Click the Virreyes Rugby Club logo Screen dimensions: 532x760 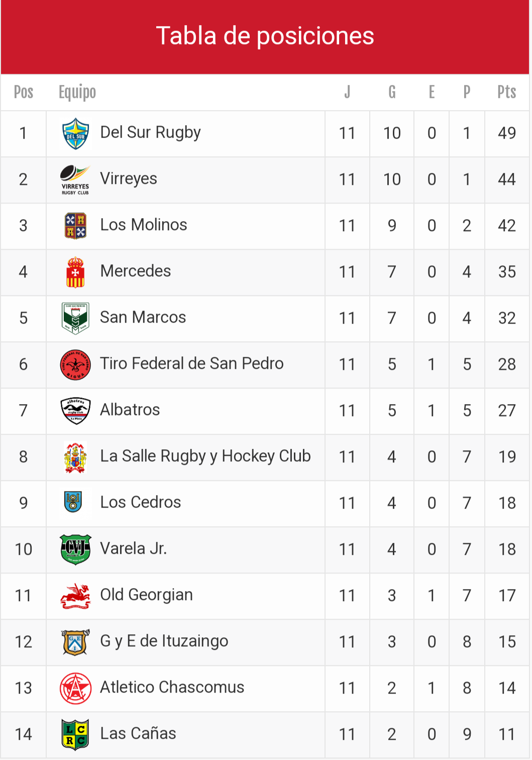(x=75, y=180)
